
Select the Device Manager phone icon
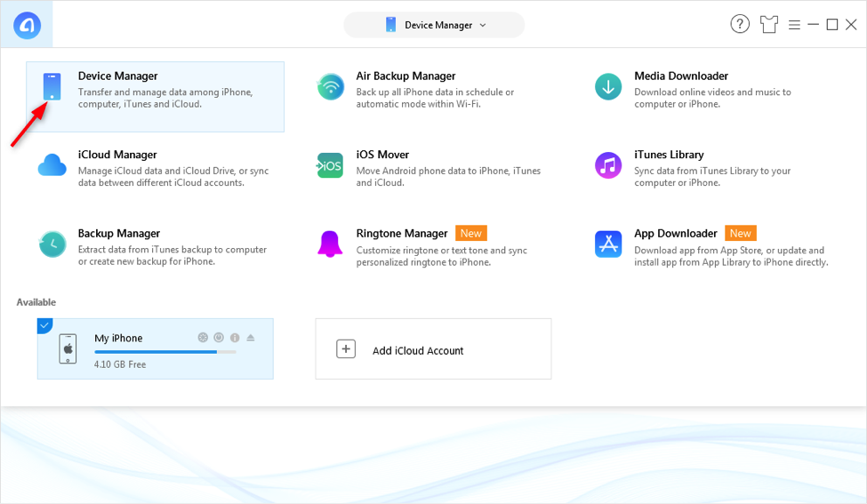coord(52,87)
